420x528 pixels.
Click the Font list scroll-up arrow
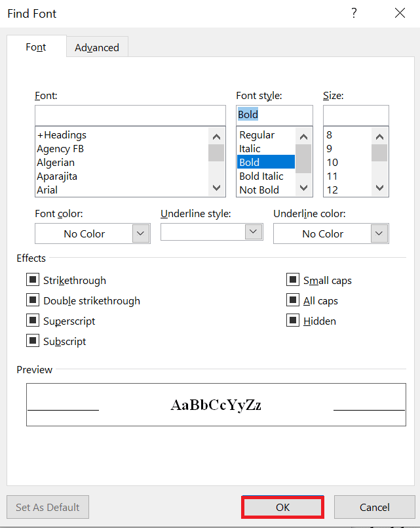(217, 136)
